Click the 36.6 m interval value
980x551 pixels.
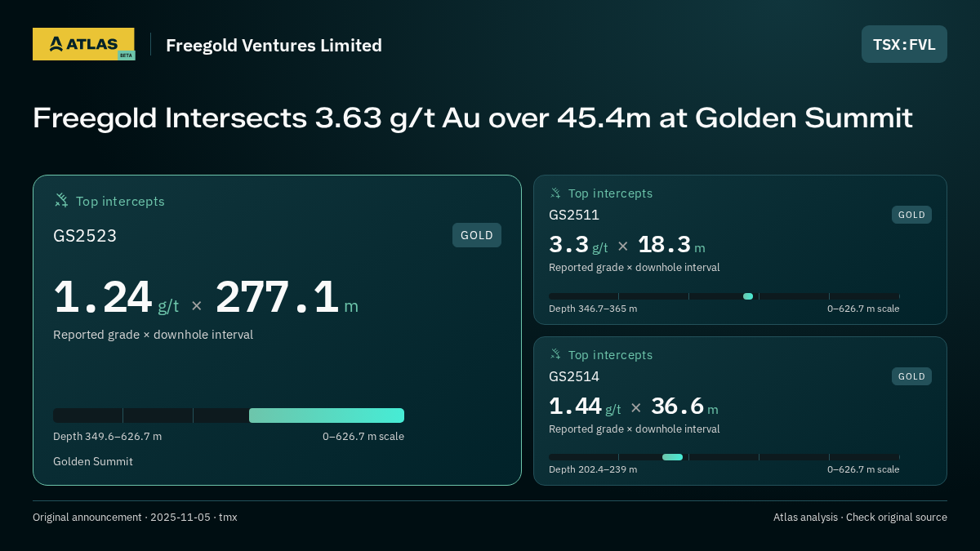coord(684,407)
